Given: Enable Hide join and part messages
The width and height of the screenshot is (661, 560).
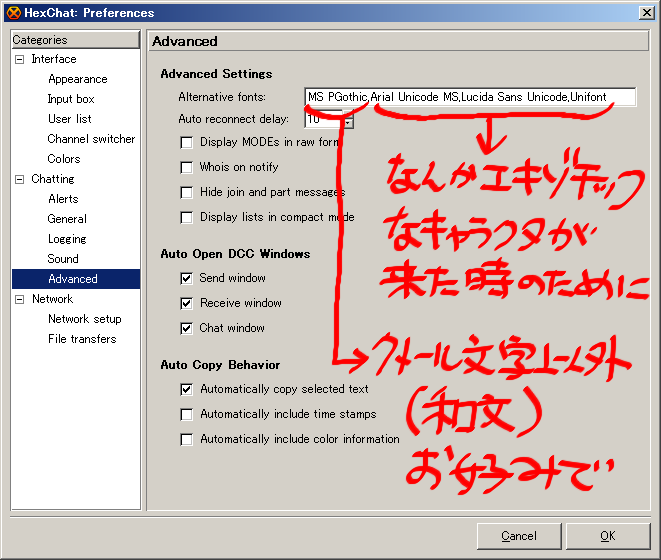Looking at the screenshot, I should (x=186, y=193).
